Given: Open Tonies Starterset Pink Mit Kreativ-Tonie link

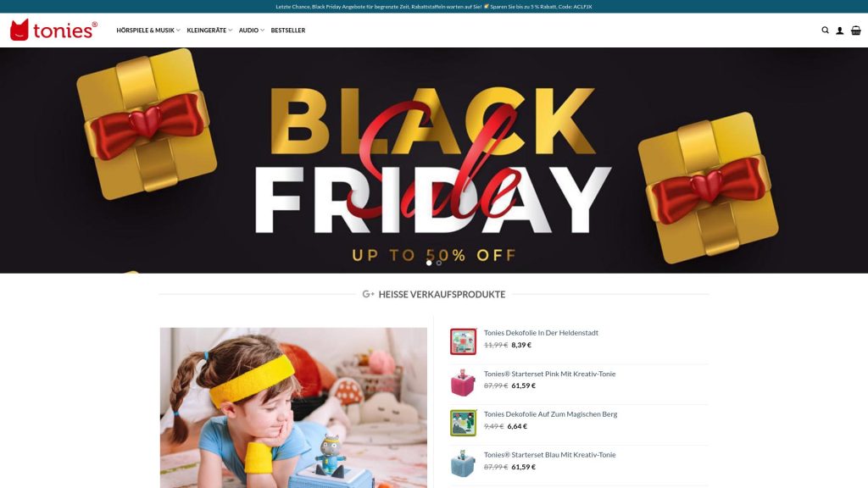Looking at the screenshot, I should [549, 374].
